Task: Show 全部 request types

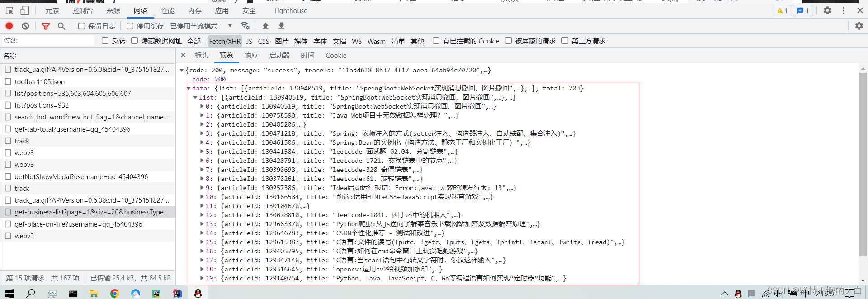Action: (193, 41)
